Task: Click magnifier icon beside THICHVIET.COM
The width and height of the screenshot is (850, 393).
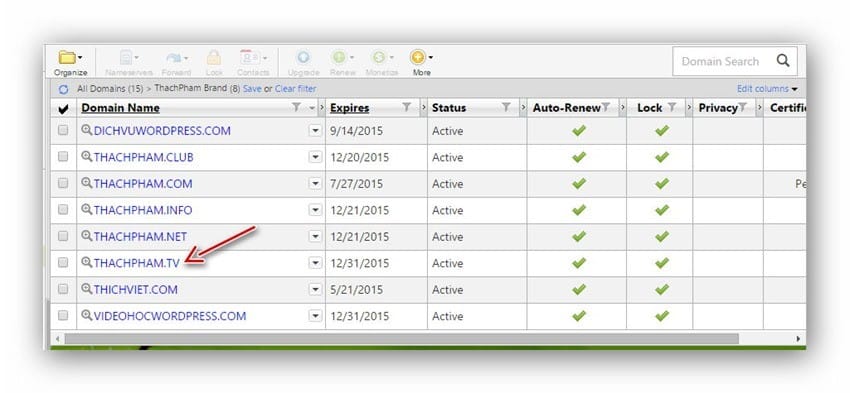Action: pyautogui.click(x=87, y=289)
